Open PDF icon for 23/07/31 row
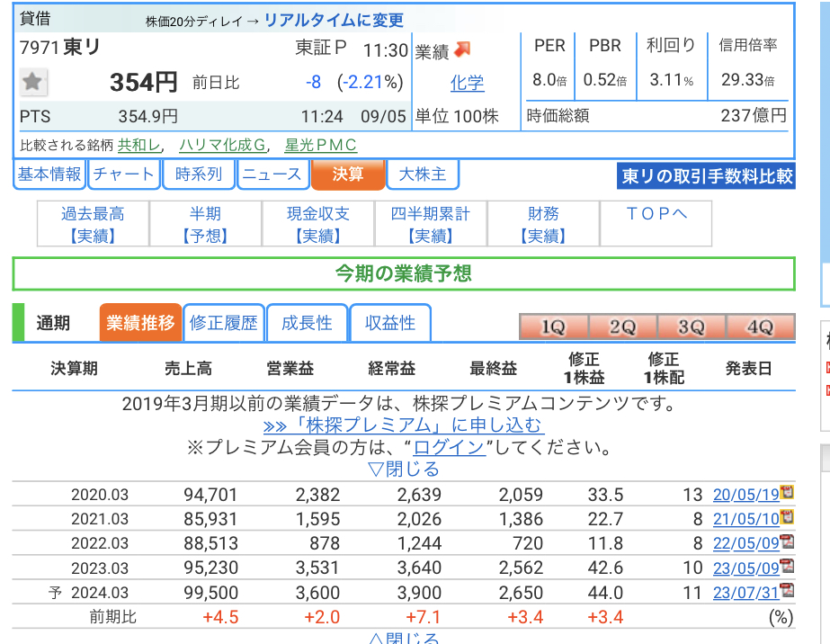 tap(787, 590)
